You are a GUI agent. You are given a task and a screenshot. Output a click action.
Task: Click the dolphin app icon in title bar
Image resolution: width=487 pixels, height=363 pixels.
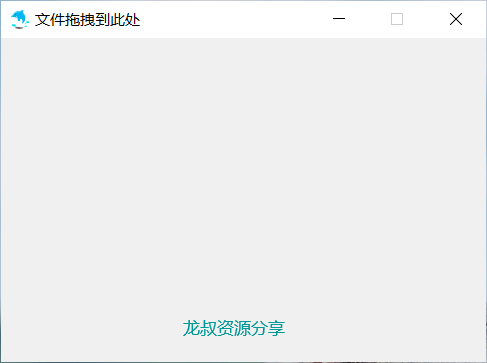[x=20, y=19]
